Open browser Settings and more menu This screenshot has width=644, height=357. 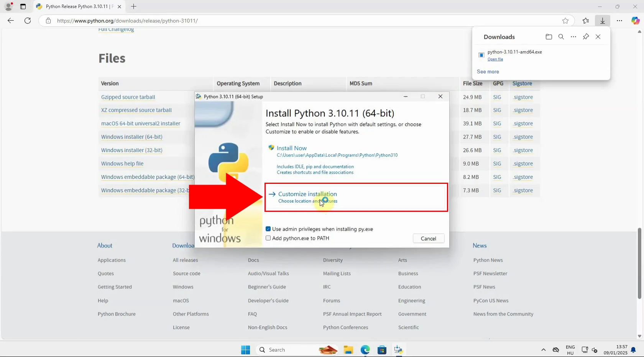619,21
